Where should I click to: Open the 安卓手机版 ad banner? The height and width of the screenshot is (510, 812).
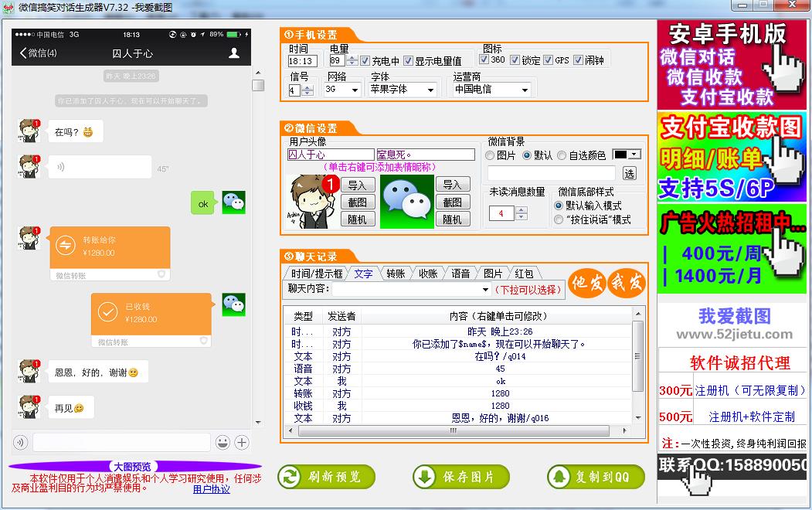tap(732, 65)
